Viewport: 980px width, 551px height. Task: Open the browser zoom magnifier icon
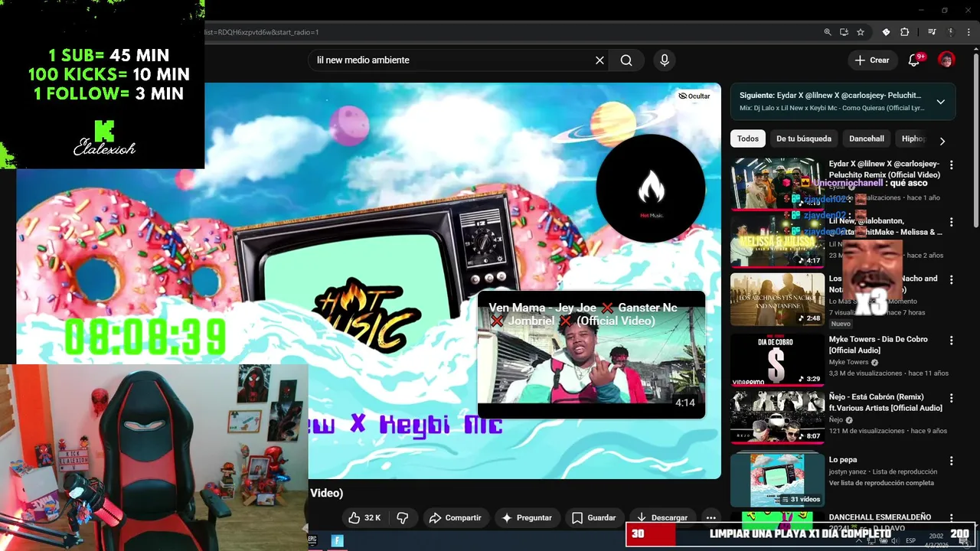[x=828, y=32]
